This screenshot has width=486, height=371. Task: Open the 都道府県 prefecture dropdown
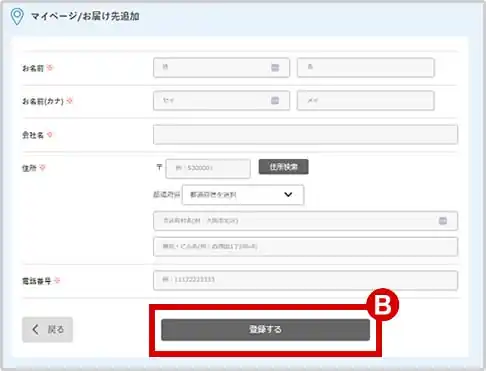tap(243, 195)
